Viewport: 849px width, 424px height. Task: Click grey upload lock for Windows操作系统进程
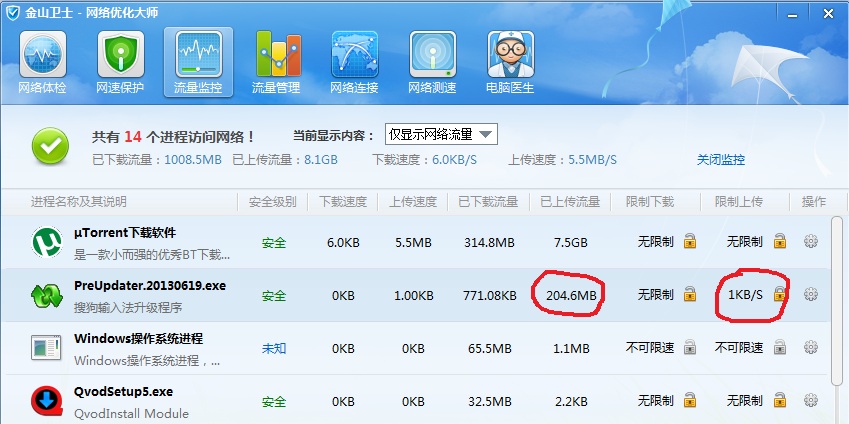(780, 347)
